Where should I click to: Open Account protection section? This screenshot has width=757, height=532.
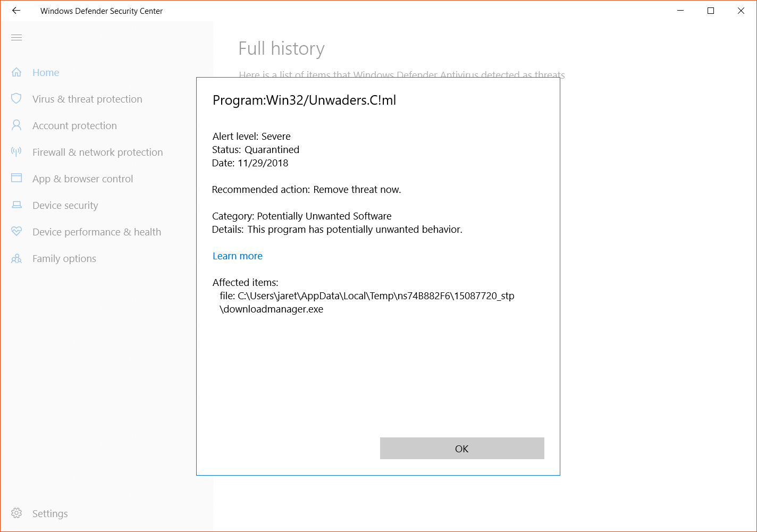pyautogui.click(x=74, y=125)
